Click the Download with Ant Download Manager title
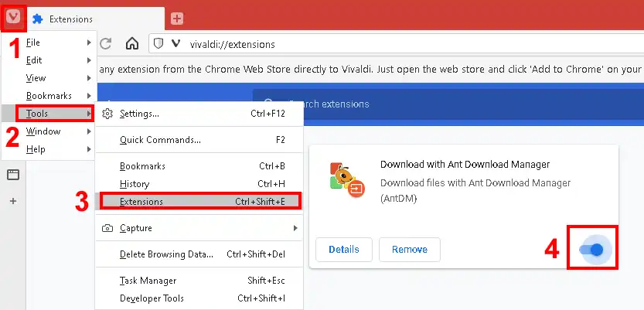 pos(465,165)
